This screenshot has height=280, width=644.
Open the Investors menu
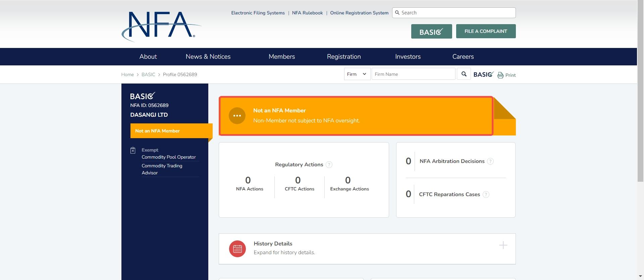click(408, 57)
